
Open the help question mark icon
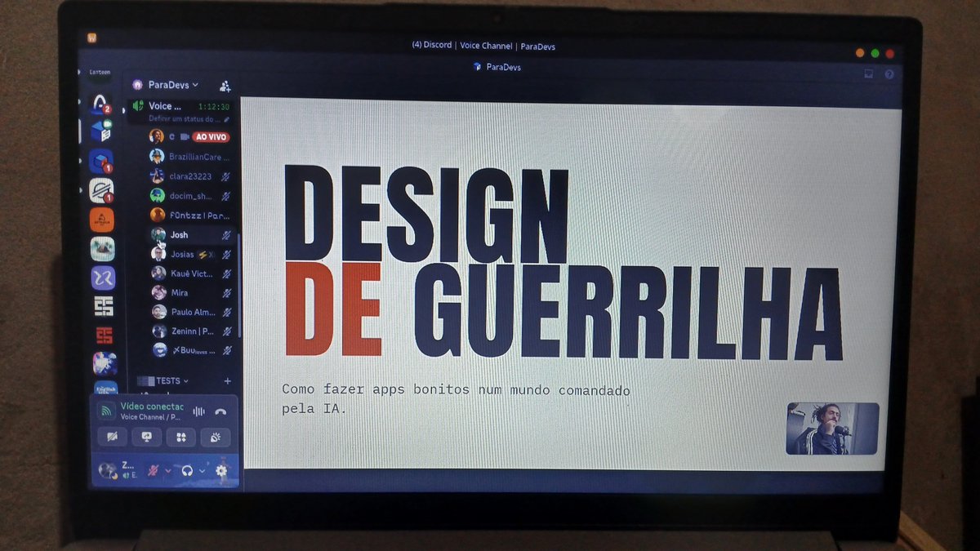click(x=889, y=74)
